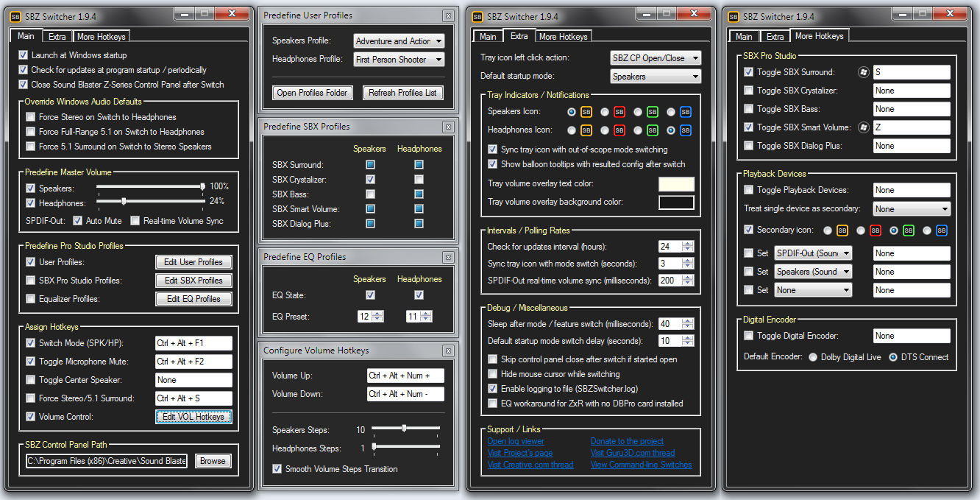This screenshot has width=980, height=500.
Task: Click Refresh Profiles List button
Action: point(402,93)
